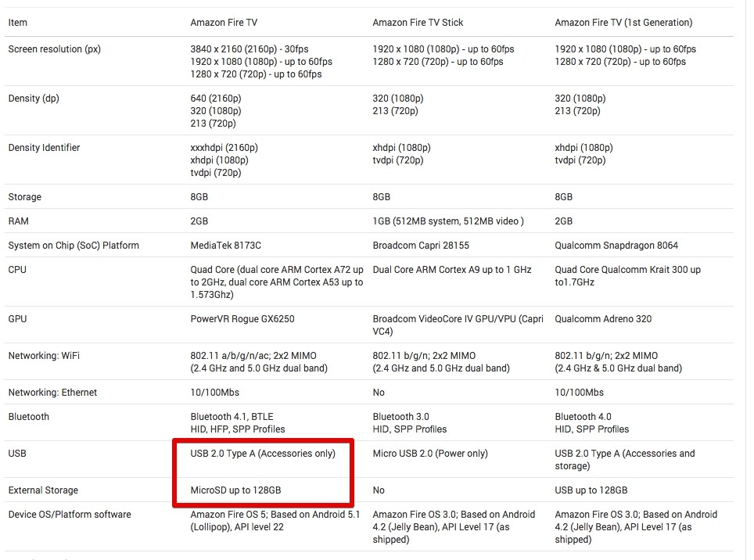
Task: Click the "Screen resolution (px)" row label
Action: (x=55, y=49)
